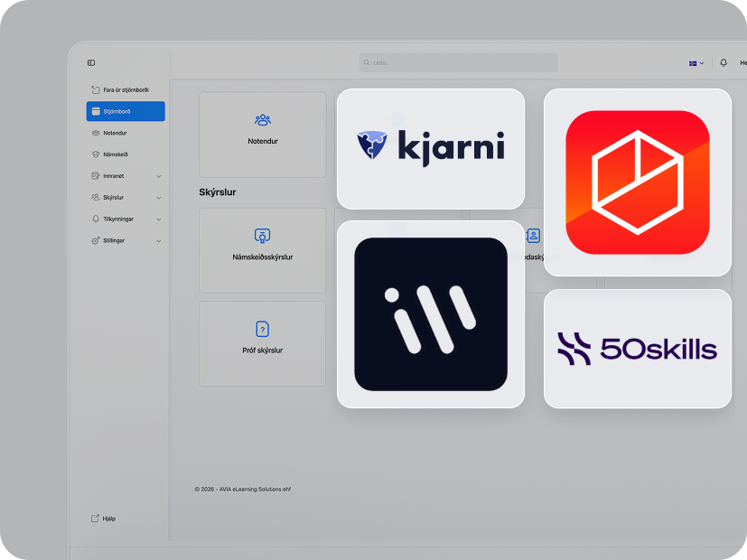747x560 pixels.
Task: Open the Icelandic flag language dropdown
Action: (x=696, y=63)
